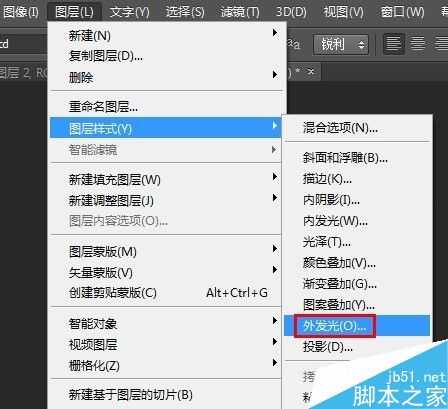
Task: Open the 锐利 anti-alias dropdown
Action: 341,45
